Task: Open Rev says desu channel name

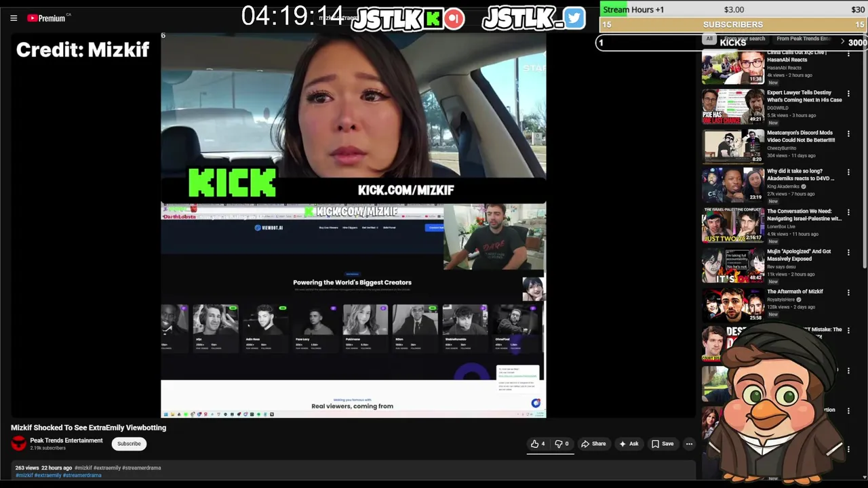Action: pyautogui.click(x=781, y=266)
